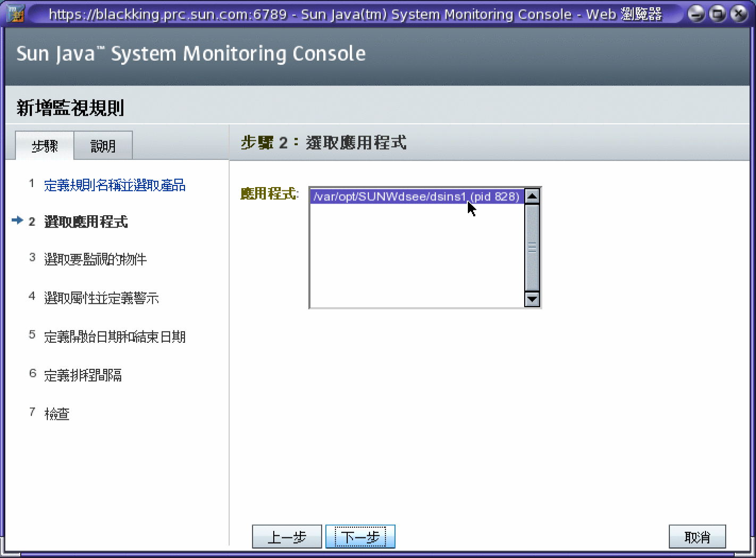Open step 1 link 定義規則名稱並選取產品

115,185
